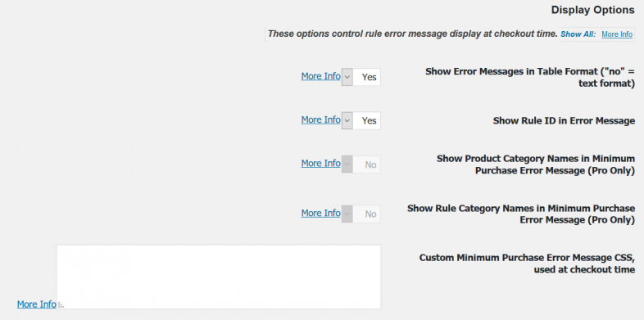Screen dimensions: 644x320
Task: Click More Info next to Show All
Action: (617, 34)
